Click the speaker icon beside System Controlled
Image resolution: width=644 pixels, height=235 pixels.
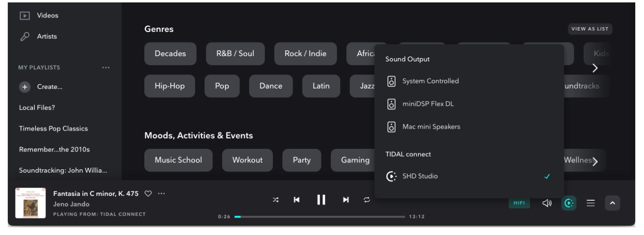coord(392,81)
